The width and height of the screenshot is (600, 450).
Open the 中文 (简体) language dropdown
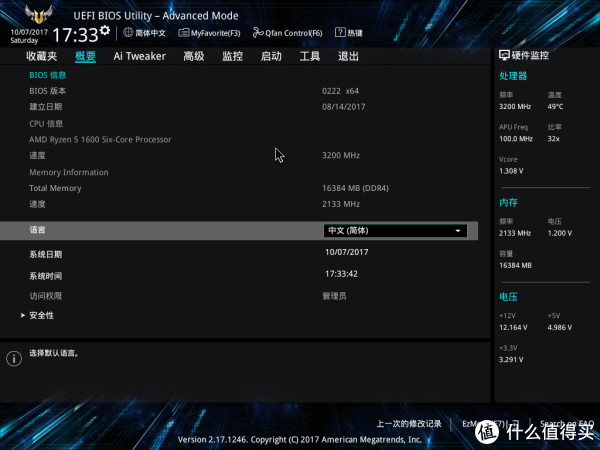(x=395, y=231)
